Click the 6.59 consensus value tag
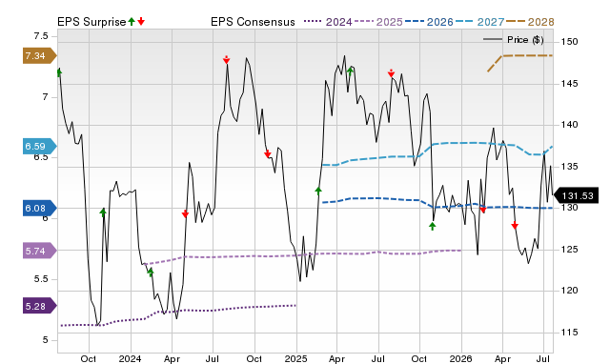 40,146
